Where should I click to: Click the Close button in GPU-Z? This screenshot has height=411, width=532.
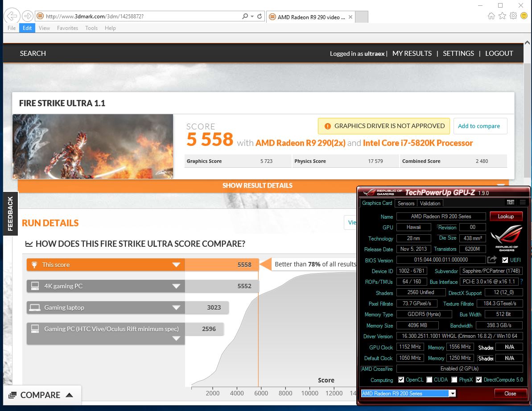tap(510, 393)
